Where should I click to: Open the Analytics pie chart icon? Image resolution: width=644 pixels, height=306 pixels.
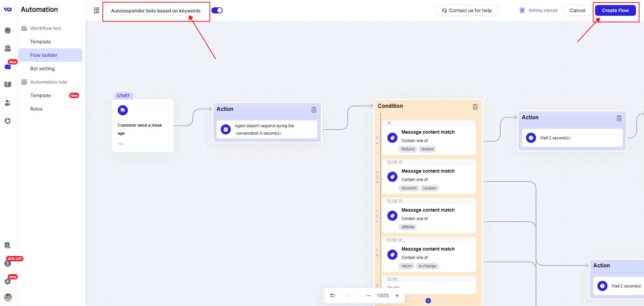8,121
